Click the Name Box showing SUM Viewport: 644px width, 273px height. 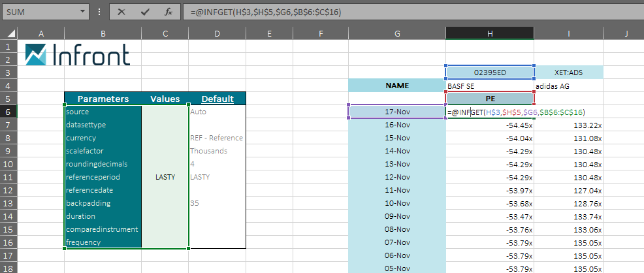pyautogui.click(x=39, y=12)
